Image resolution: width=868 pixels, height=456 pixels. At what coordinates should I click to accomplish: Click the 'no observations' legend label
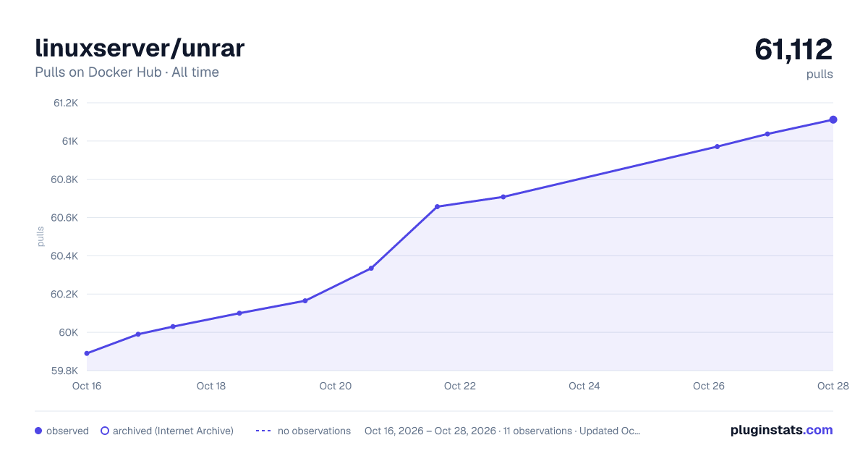pos(314,431)
